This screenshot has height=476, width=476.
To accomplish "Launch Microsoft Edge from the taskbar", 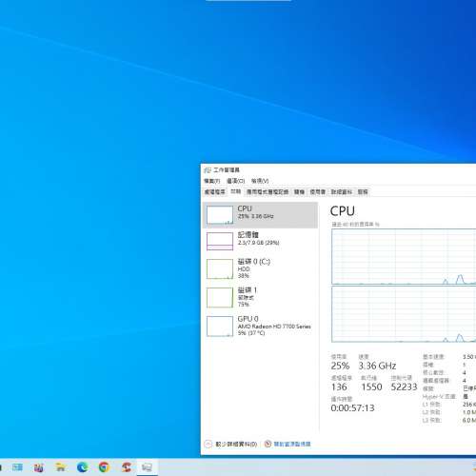I will click(x=82, y=467).
